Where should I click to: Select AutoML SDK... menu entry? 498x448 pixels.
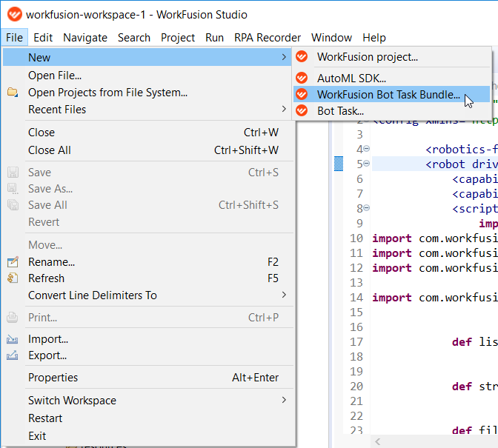pyautogui.click(x=391, y=78)
